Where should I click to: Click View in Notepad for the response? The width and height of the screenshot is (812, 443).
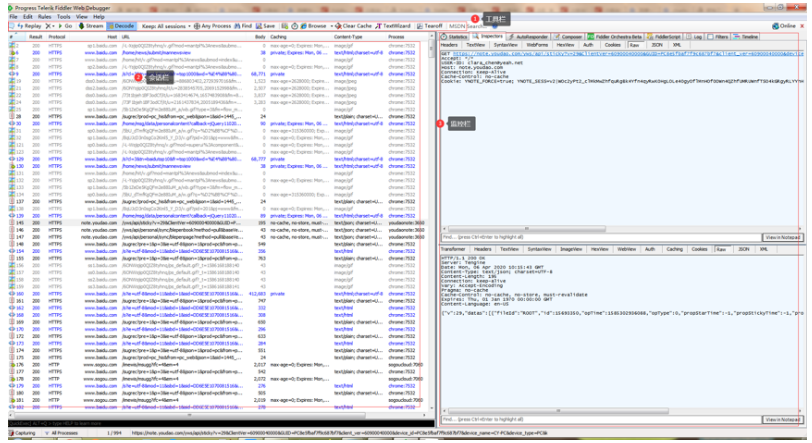(x=783, y=420)
